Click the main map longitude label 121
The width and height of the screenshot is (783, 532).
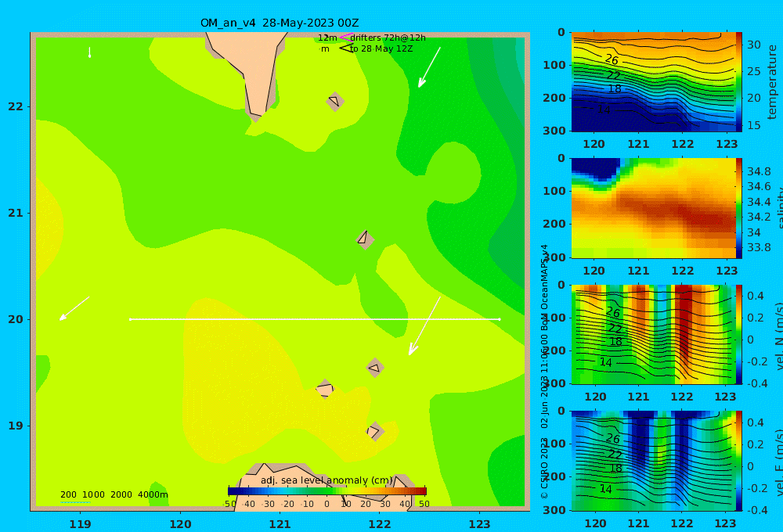tap(280, 524)
